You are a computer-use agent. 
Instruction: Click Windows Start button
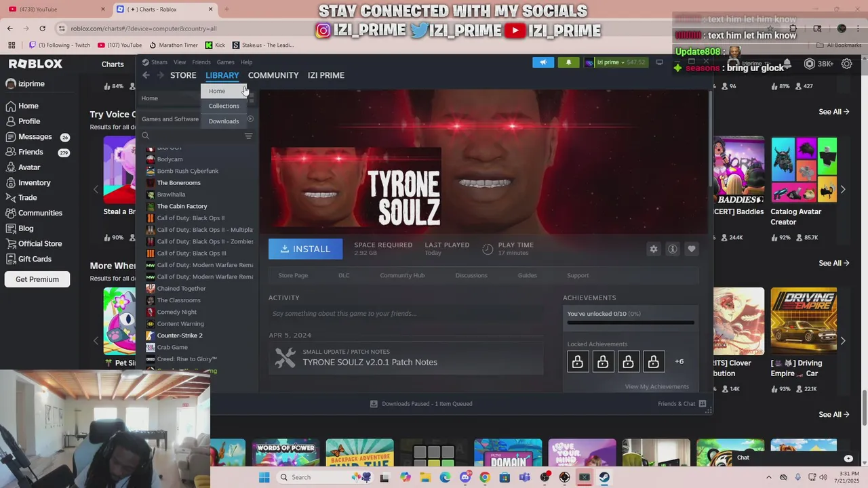pos(264,477)
